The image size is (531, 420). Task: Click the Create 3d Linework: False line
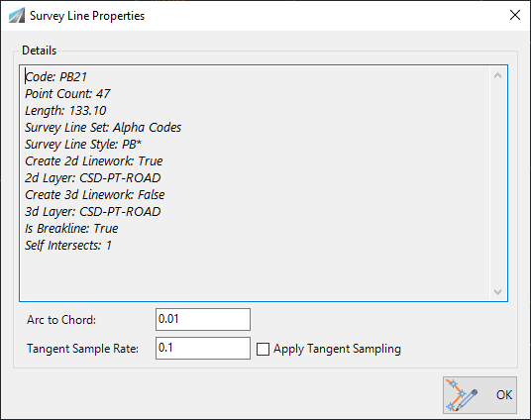point(94,195)
